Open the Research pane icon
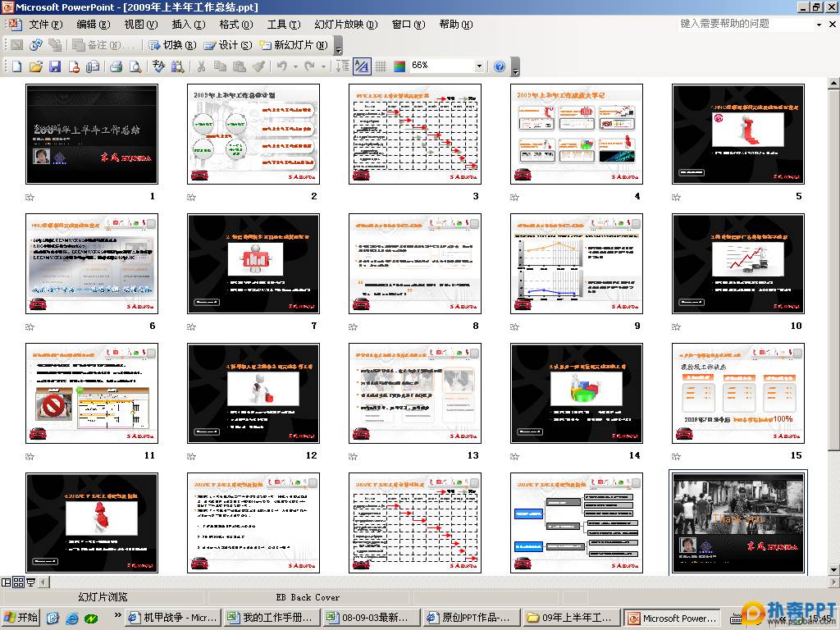The width and height of the screenshot is (840, 630). pyautogui.click(x=178, y=66)
